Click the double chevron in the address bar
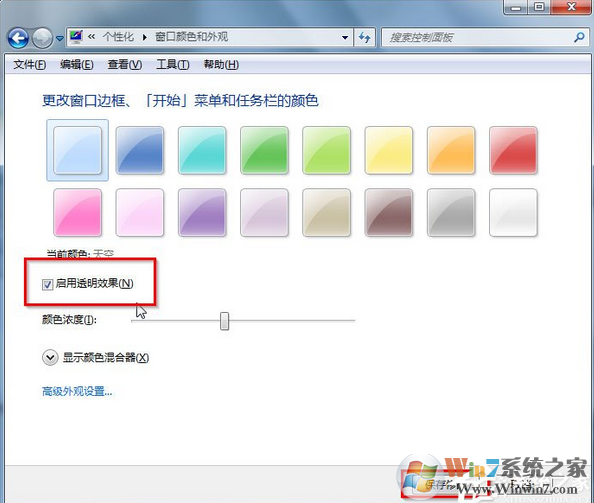This screenshot has height=503, width=594. coord(91,37)
